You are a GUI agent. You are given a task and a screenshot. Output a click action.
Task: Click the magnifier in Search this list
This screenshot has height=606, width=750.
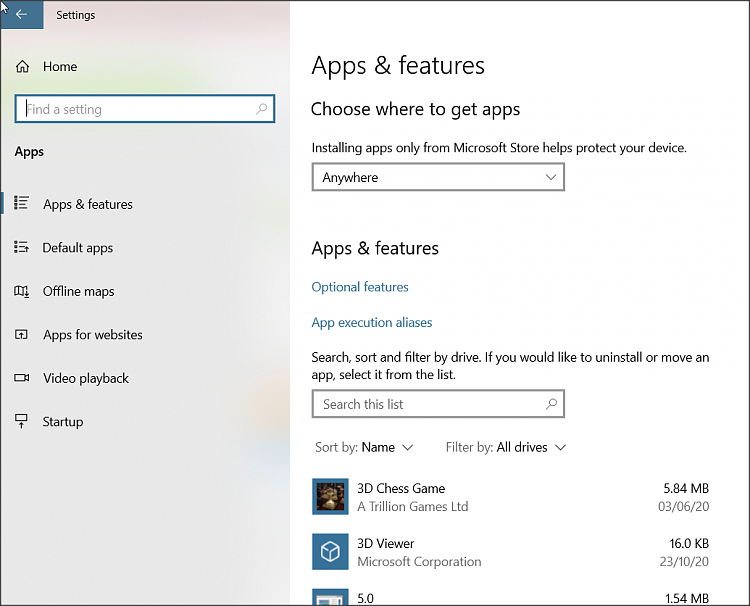pos(551,404)
